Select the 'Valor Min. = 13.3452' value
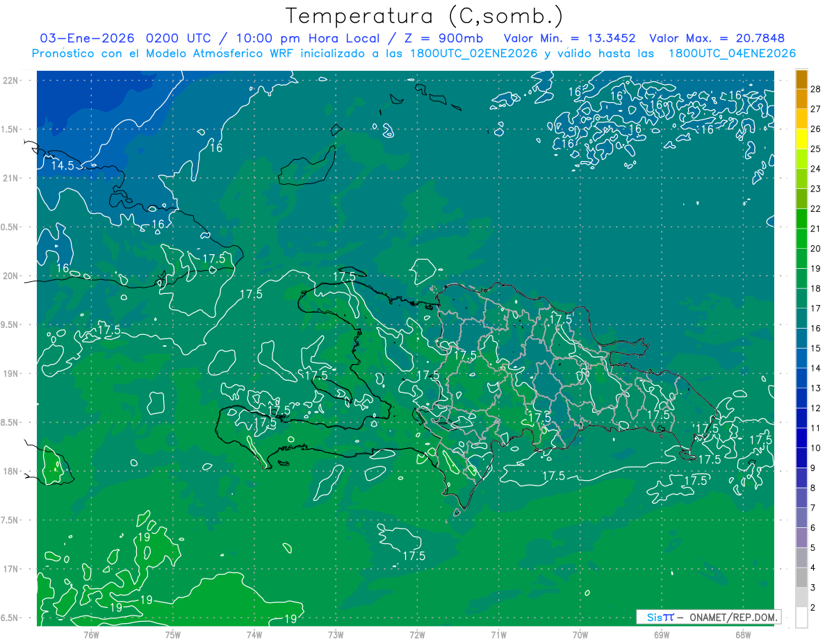Image resolution: width=834 pixels, height=644 pixels. coord(570,38)
